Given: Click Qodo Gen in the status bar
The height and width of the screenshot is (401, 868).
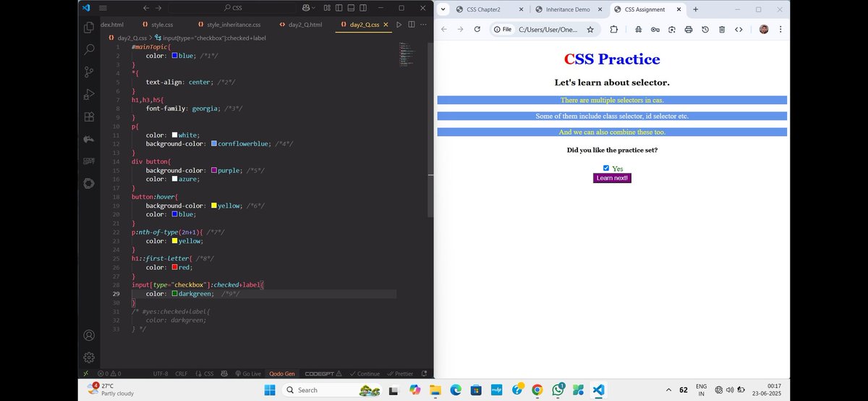Looking at the screenshot, I should (282, 373).
